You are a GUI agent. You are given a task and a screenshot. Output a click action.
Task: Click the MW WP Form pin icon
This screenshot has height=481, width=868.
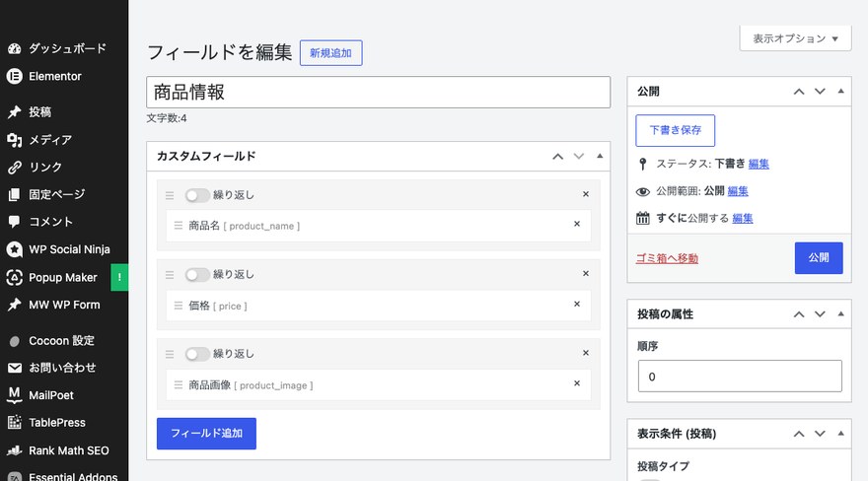coord(15,305)
